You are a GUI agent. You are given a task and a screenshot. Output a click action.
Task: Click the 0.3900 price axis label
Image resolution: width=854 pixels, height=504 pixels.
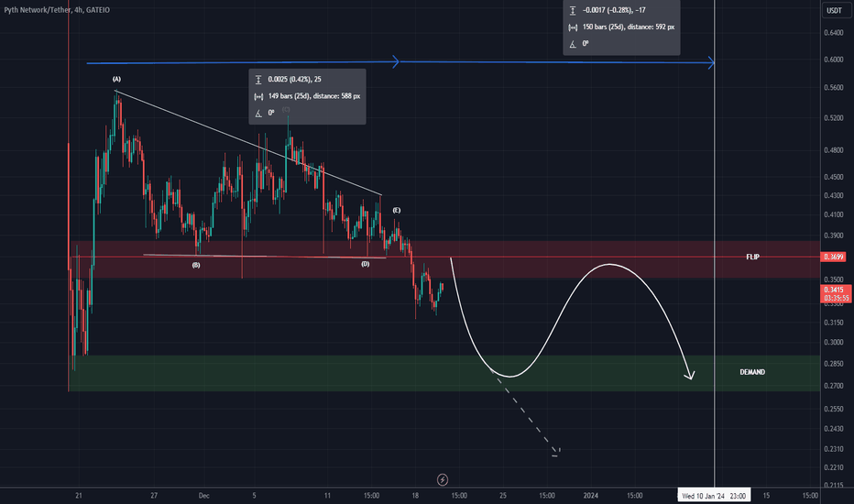833,236
